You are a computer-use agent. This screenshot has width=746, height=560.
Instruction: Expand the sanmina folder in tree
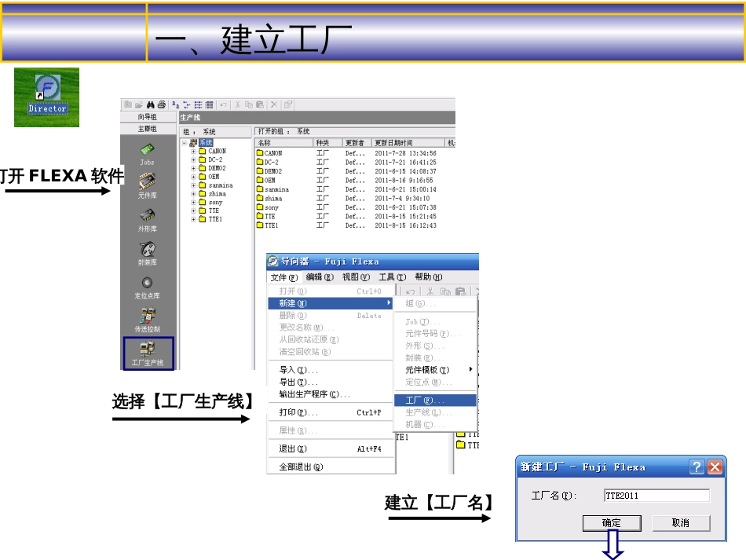point(194,185)
